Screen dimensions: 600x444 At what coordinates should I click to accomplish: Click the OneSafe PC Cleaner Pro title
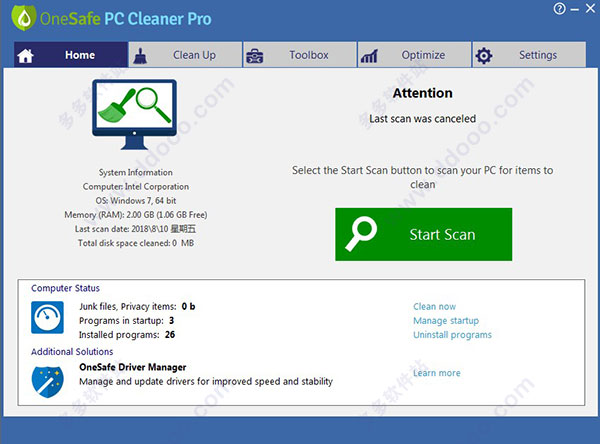point(126,19)
